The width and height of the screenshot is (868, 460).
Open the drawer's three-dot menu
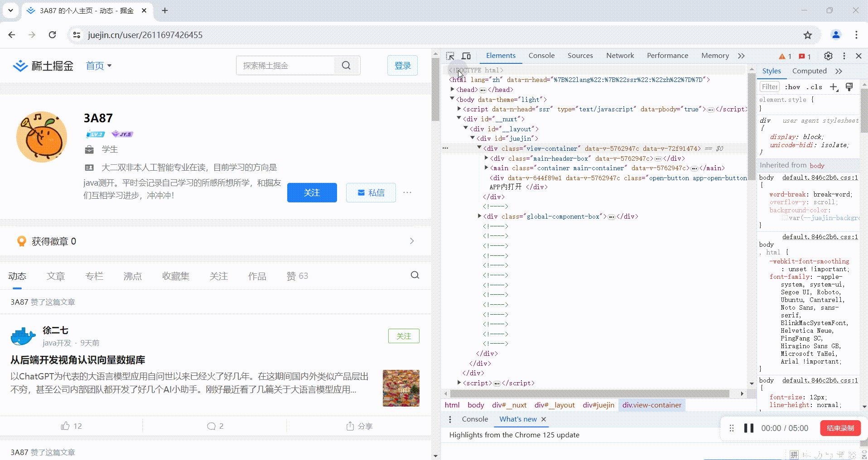coord(450,419)
